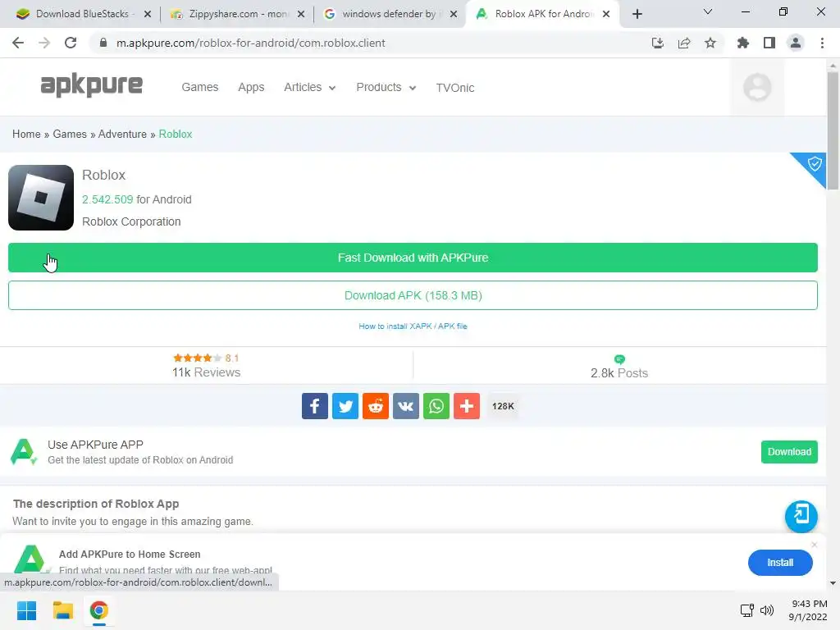The height and width of the screenshot is (630, 840).
Task: Open the Chrome profile avatar
Action: [796, 43]
